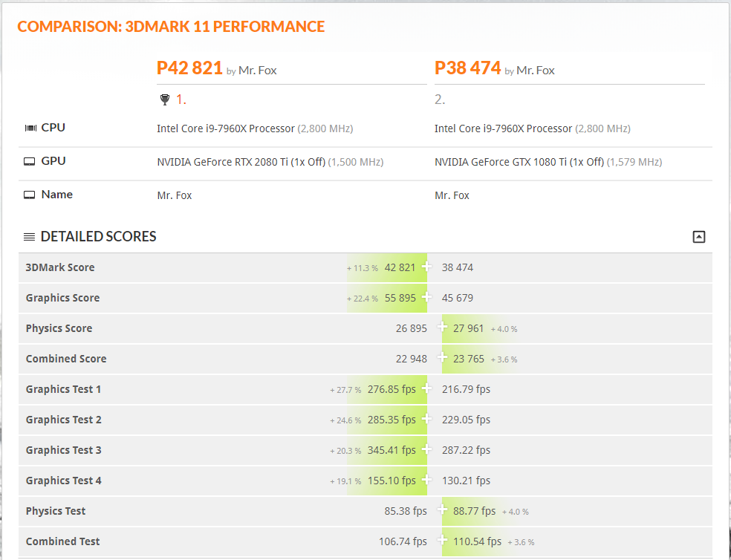This screenshot has height=560, width=731.
Task: Click the plus icon in Graphics Score row
Action: click(426, 297)
